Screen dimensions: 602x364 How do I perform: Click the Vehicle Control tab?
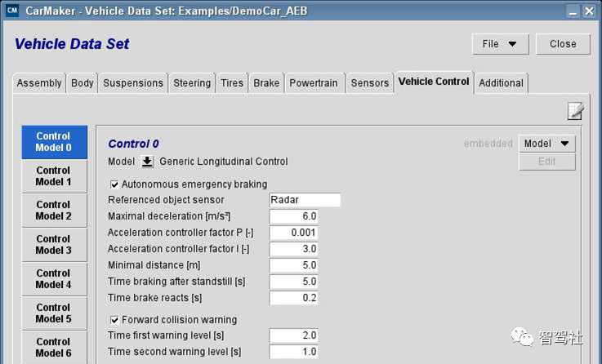click(x=434, y=82)
